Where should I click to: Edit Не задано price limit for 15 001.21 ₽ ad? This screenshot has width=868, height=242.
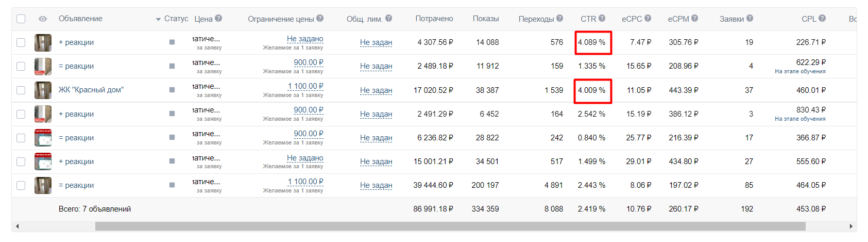[305, 158]
